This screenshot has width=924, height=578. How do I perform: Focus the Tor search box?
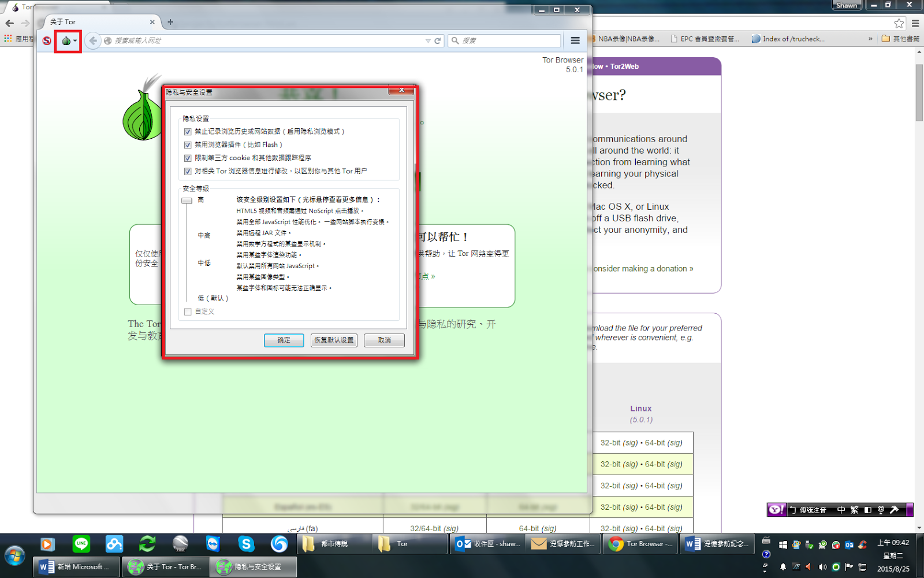tap(504, 40)
